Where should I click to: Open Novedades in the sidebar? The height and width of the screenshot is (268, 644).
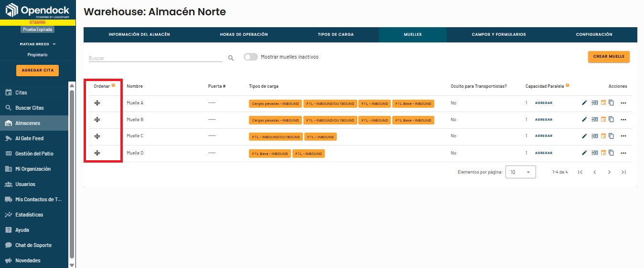[x=34, y=260]
